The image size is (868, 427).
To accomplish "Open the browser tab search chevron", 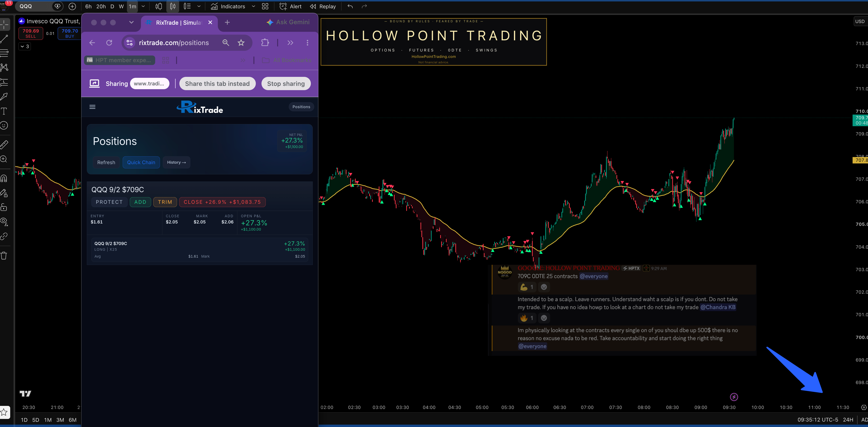I will [131, 22].
